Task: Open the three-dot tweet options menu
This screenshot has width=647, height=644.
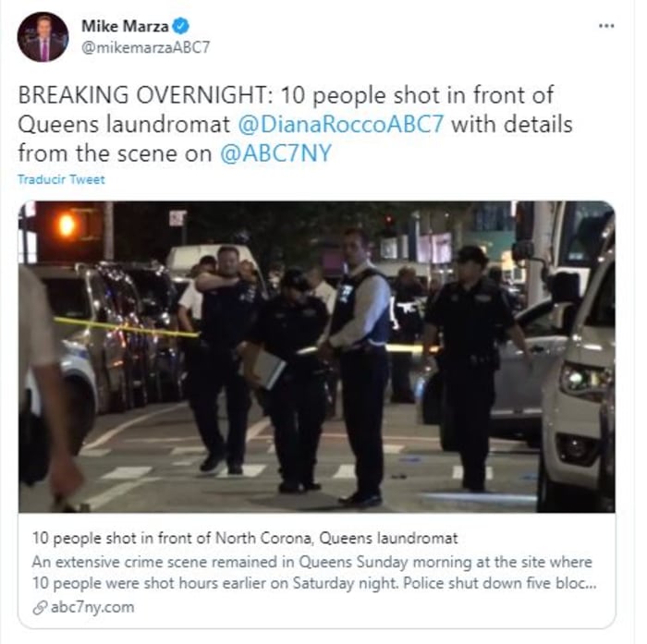Action: [606, 26]
